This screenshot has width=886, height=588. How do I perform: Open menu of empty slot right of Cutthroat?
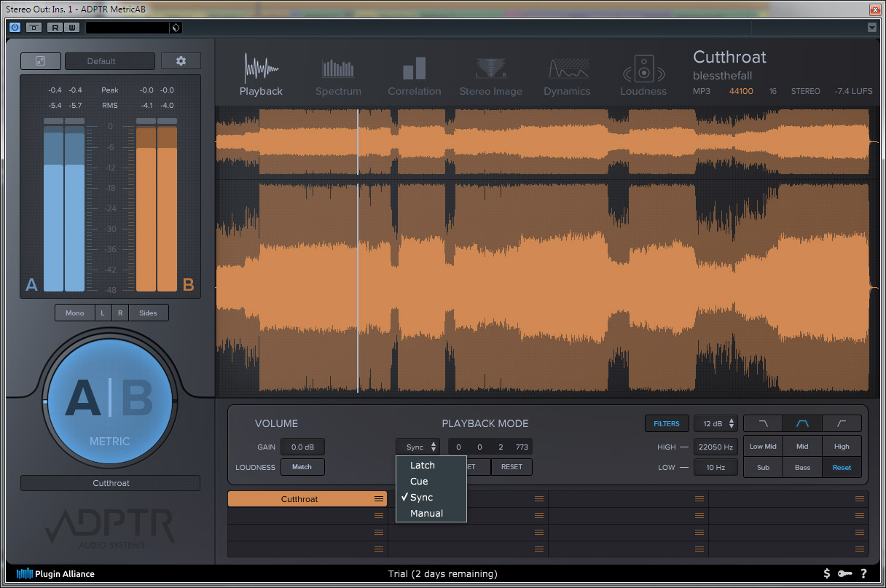click(539, 499)
